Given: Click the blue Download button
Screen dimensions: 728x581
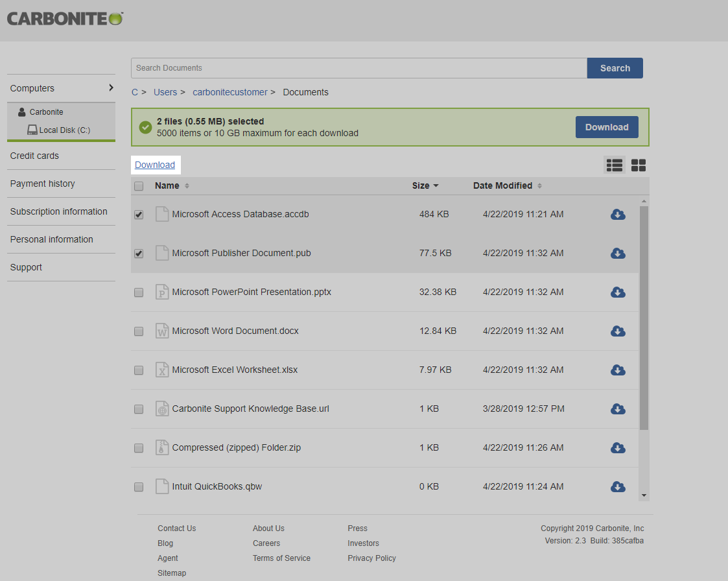Looking at the screenshot, I should (x=606, y=127).
